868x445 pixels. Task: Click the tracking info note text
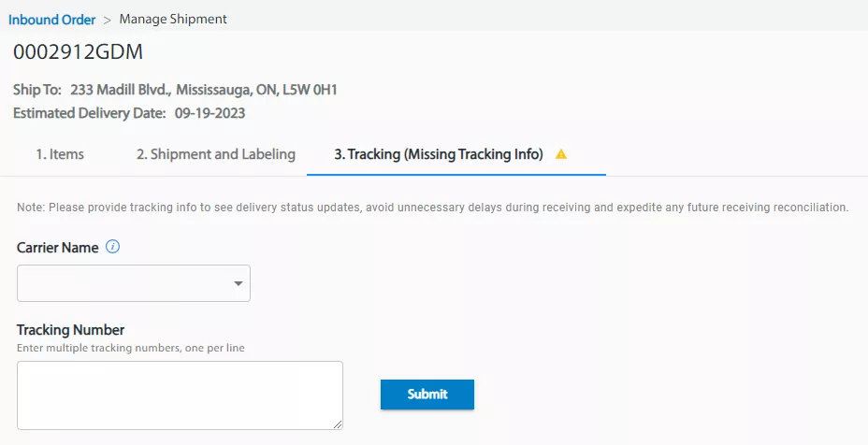click(432, 207)
